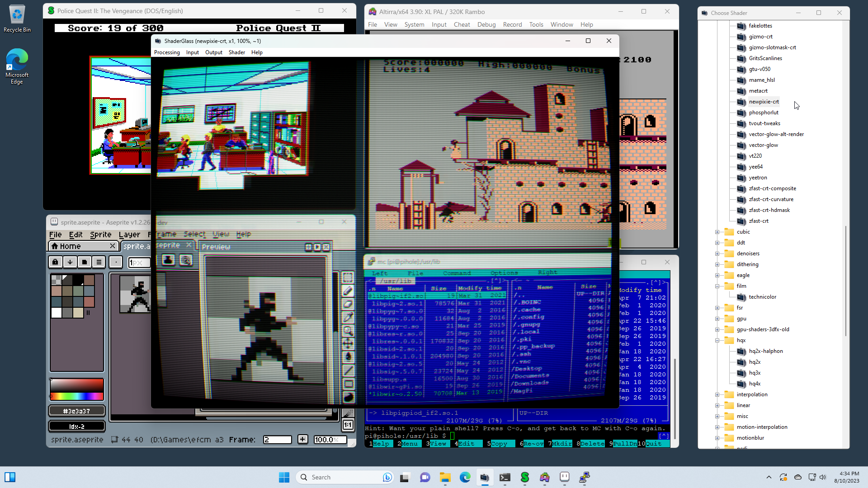Expand the cubic folder node

click(717, 232)
